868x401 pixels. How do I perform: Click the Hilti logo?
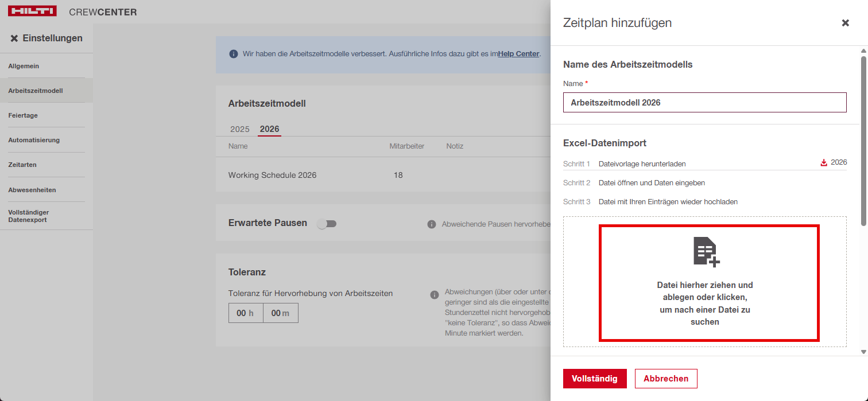[32, 11]
